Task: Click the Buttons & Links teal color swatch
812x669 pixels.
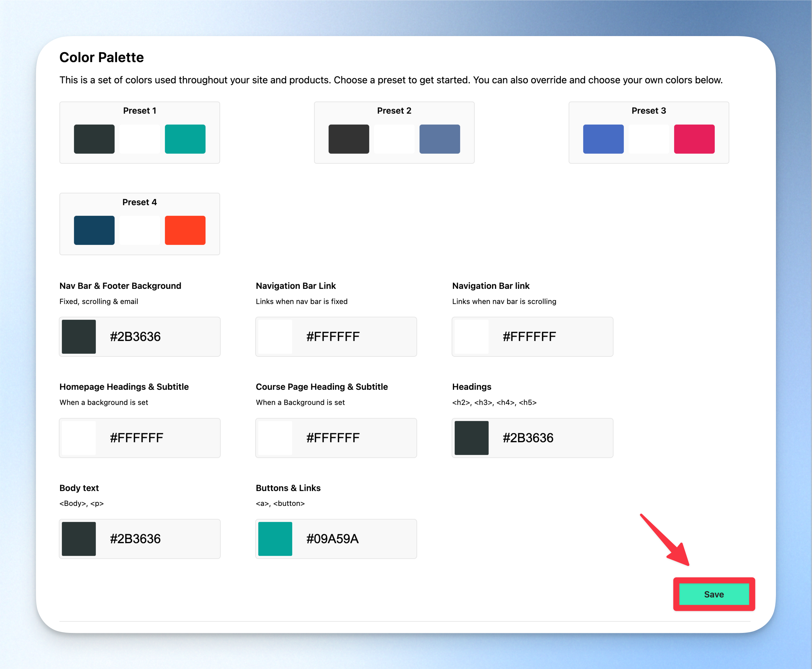Action: click(275, 539)
